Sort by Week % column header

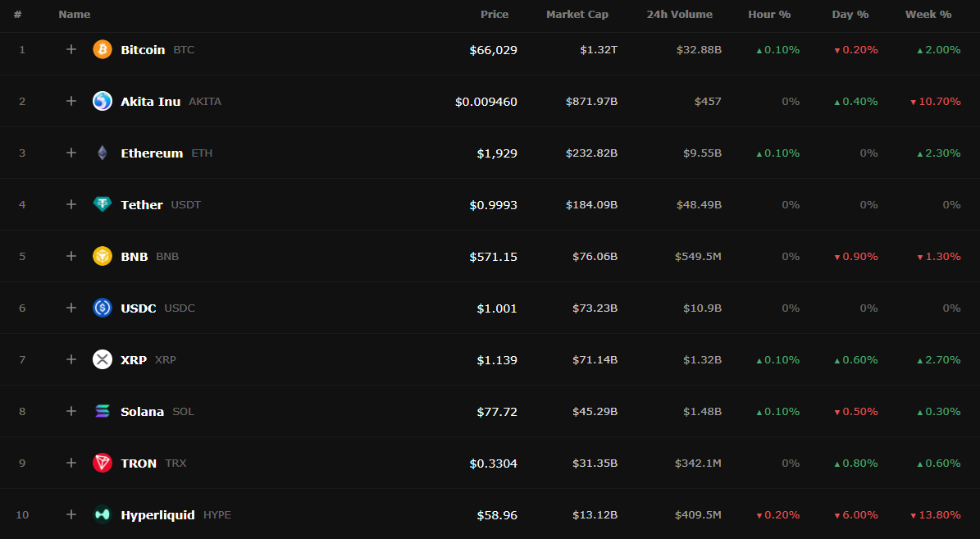[928, 15]
